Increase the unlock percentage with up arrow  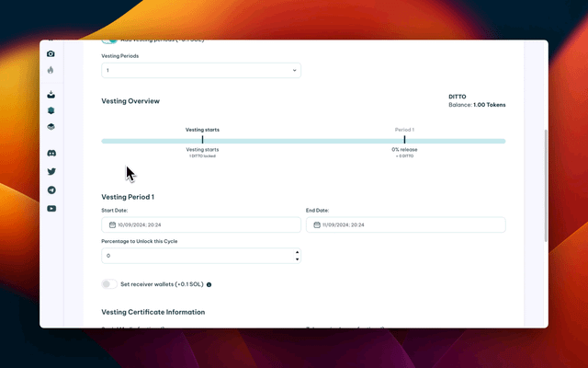click(296, 252)
